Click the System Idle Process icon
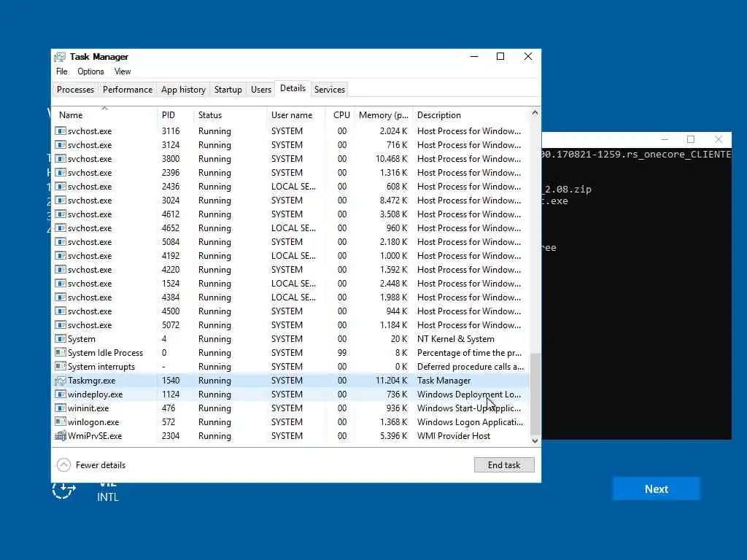The height and width of the screenshot is (560, 747). coord(60,352)
